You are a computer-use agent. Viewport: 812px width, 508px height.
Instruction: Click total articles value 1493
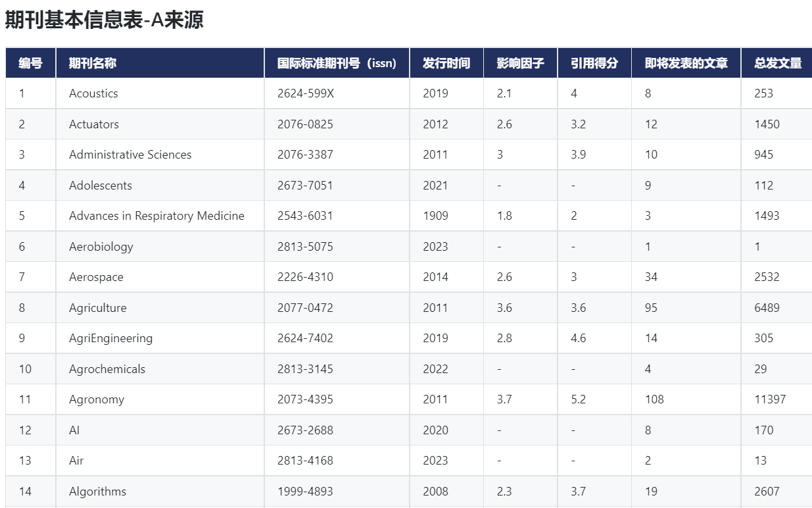[767, 216]
